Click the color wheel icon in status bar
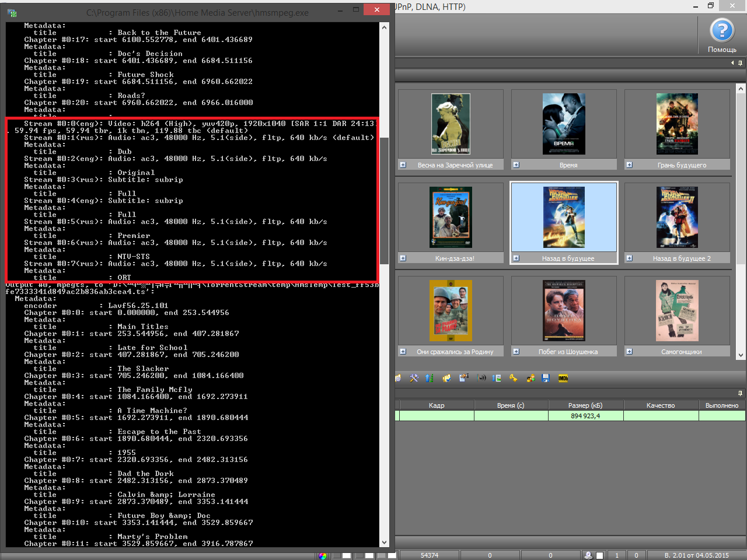The height and width of the screenshot is (560, 747). coord(323,555)
